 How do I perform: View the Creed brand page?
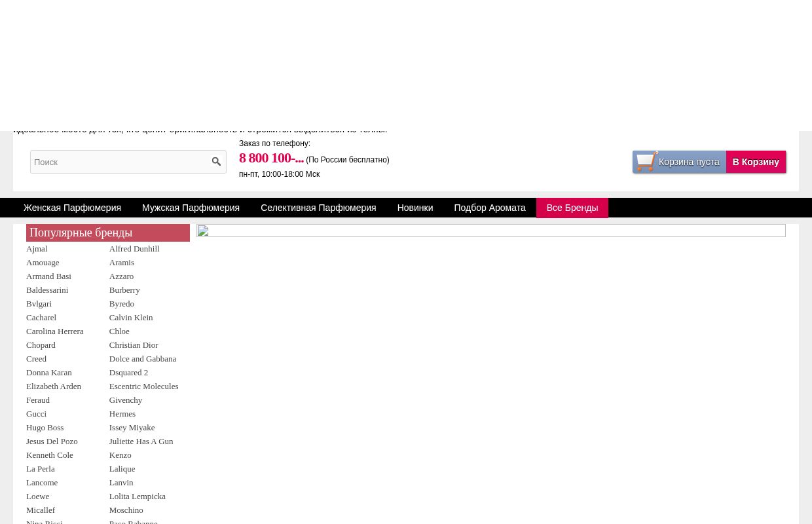click(36, 359)
